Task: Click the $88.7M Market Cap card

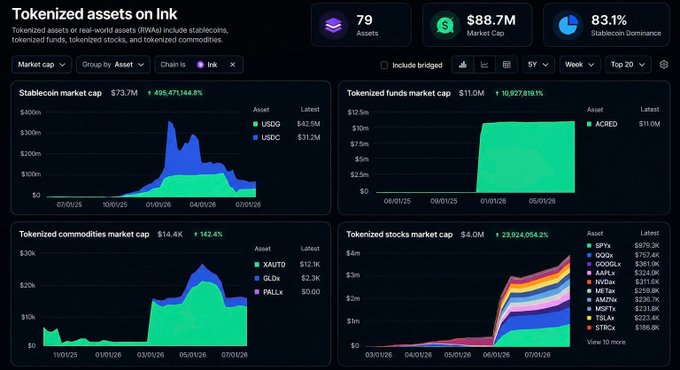Action: pyautogui.click(x=477, y=25)
